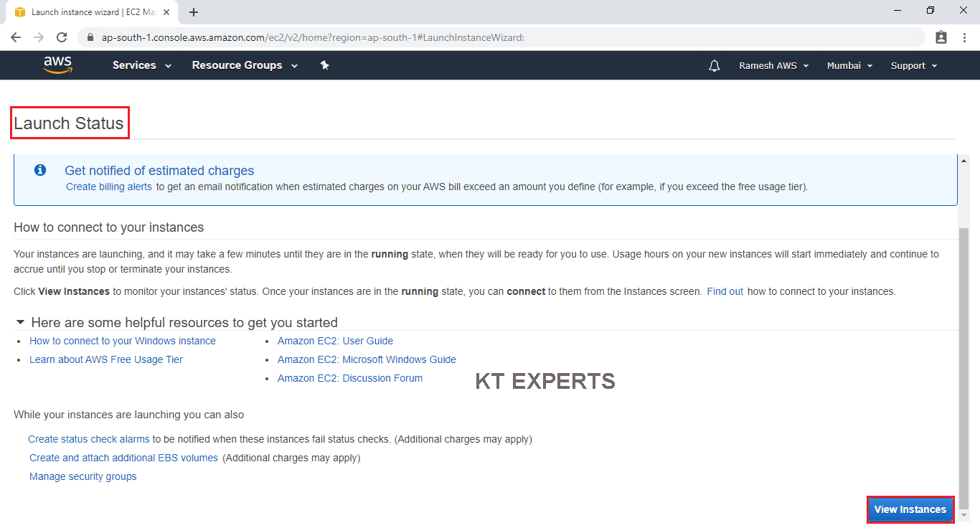Open the Chrome three-dot menu
This screenshot has width=980, height=528.
[964, 37]
